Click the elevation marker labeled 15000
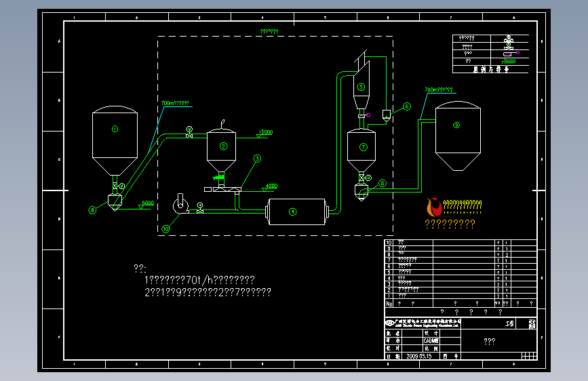 pyautogui.click(x=264, y=134)
